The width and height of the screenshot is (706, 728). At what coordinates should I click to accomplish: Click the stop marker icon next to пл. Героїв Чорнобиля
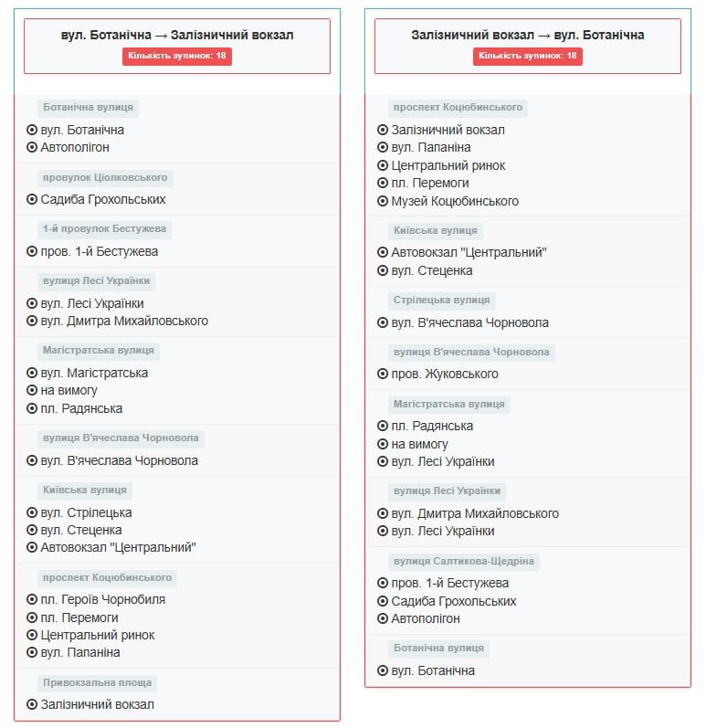click(x=32, y=599)
